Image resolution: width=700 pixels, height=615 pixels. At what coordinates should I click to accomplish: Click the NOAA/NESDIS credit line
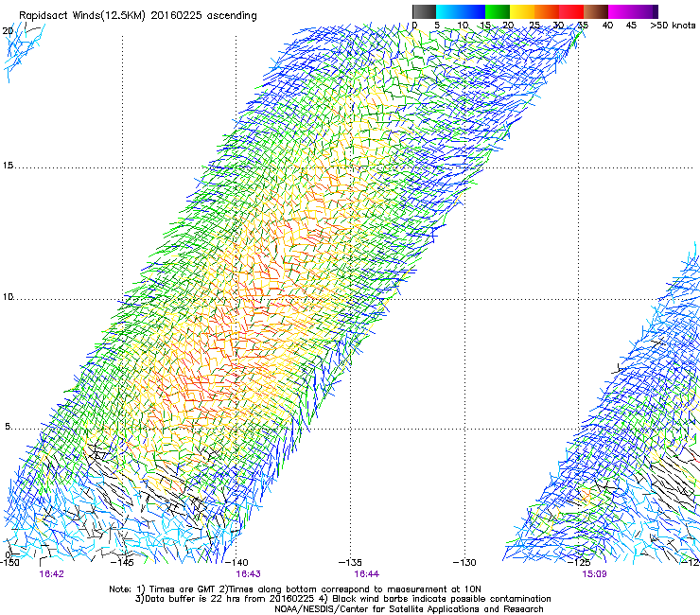click(x=409, y=609)
